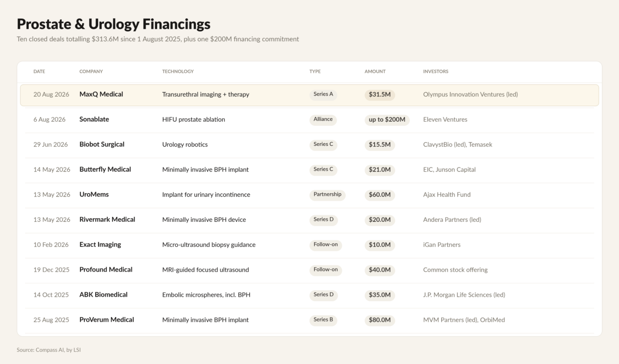Click the 29 Jun 2026 date cell
The height and width of the screenshot is (364, 619).
[50, 144]
